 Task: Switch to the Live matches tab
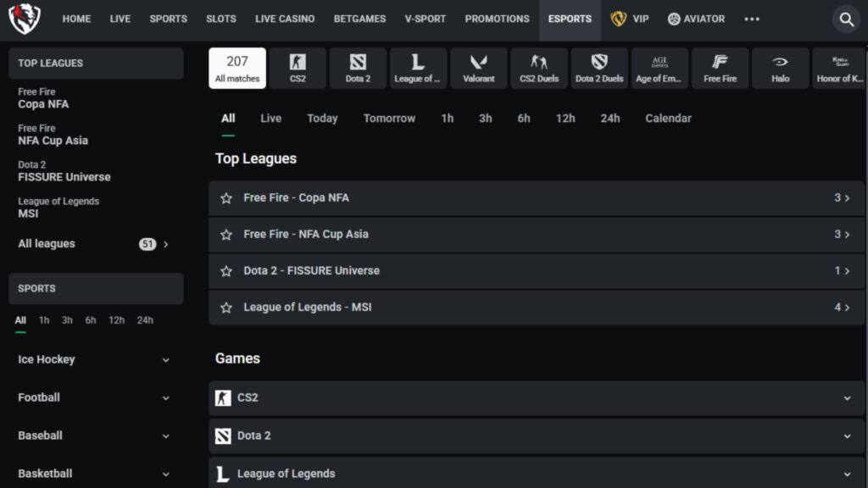coord(270,118)
